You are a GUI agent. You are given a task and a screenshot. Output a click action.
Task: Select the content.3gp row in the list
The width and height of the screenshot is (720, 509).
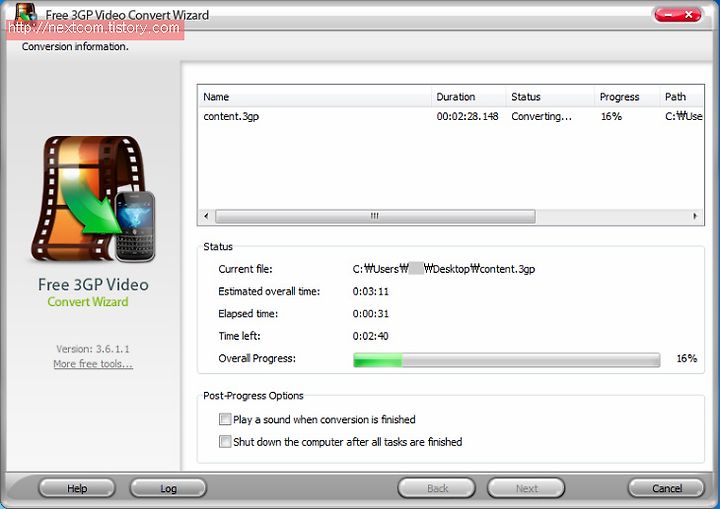tap(450, 116)
